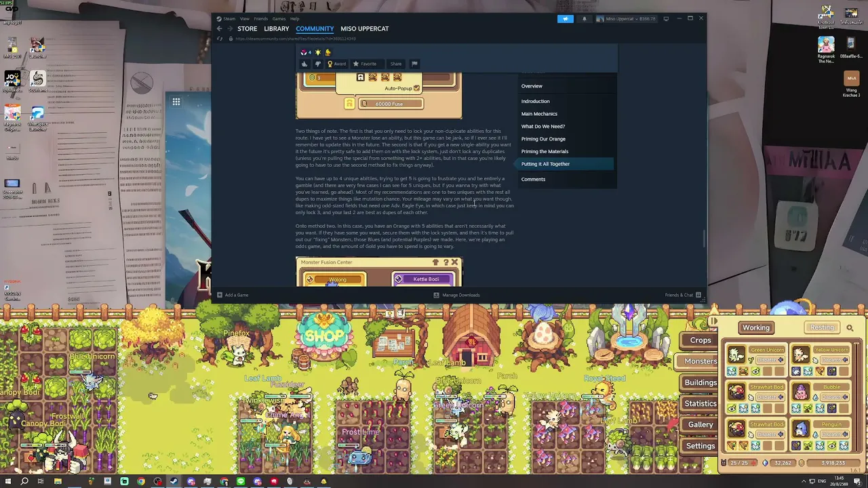Switch Steam to Big Picture mode
Image resolution: width=868 pixels, height=488 pixels.
[x=666, y=18]
